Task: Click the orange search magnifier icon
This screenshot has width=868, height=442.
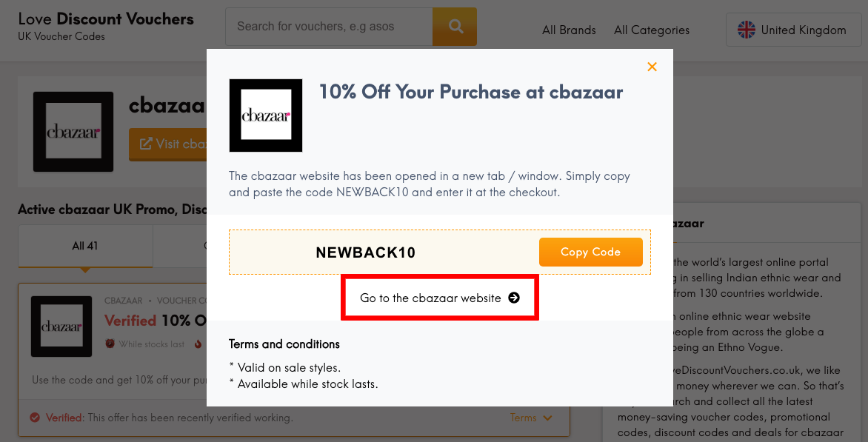Action: pyautogui.click(x=455, y=26)
